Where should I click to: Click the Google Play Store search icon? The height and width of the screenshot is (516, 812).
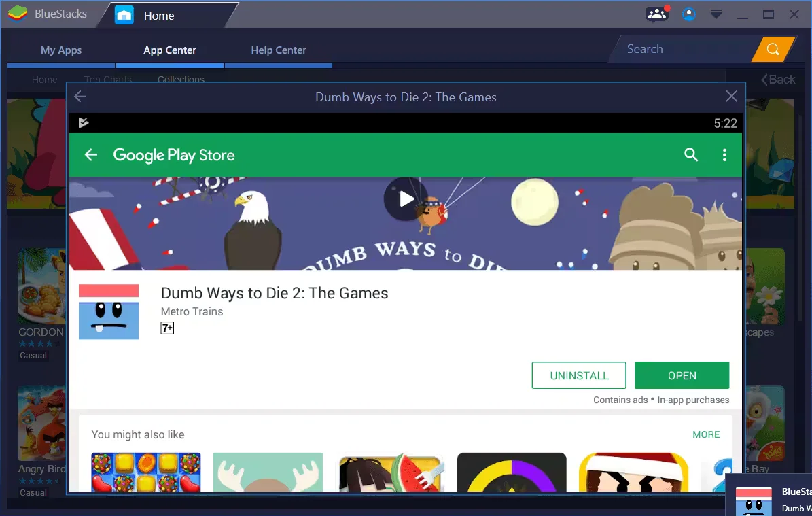point(691,155)
